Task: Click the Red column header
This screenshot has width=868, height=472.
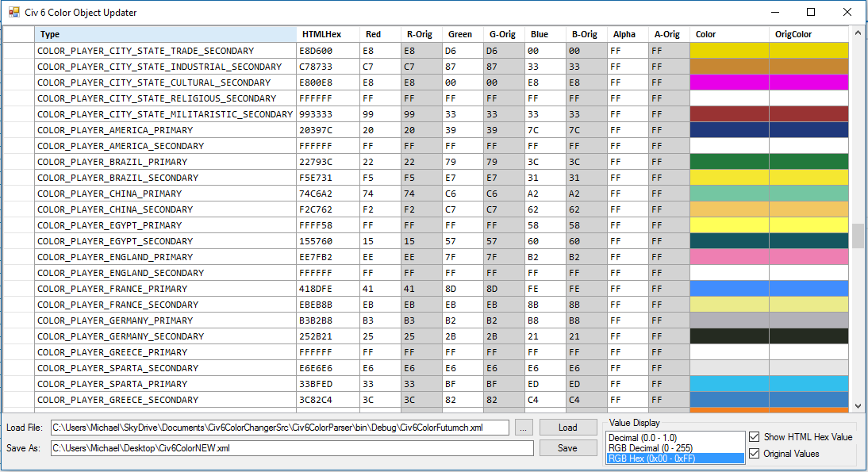Action: 380,34
